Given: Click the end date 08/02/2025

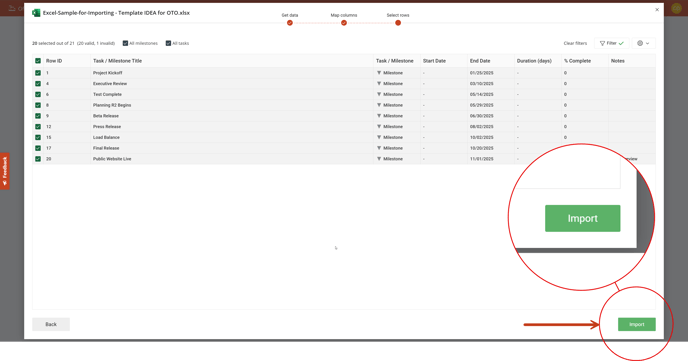Looking at the screenshot, I should pos(481,126).
